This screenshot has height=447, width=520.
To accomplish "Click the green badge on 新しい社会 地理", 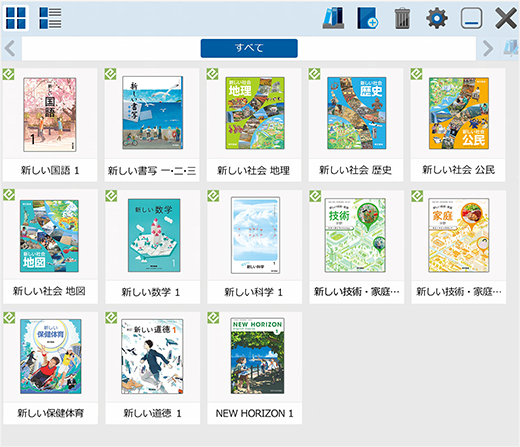I will coord(212,74).
